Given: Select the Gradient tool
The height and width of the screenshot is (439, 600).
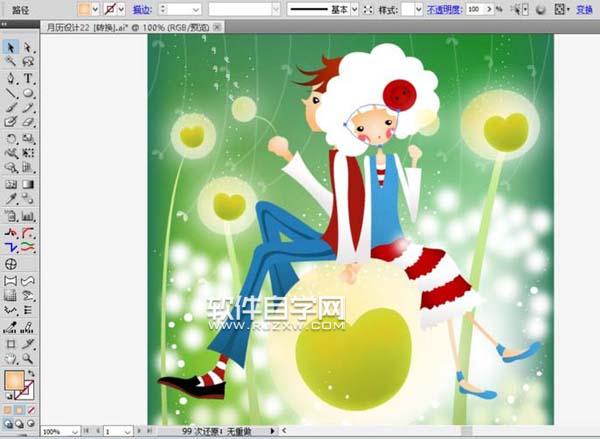Looking at the screenshot, I should (28, 184).
